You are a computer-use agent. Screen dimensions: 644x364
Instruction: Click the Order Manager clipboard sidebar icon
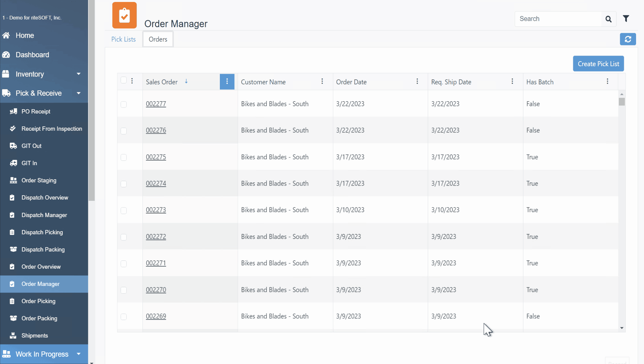coord(12,284)
